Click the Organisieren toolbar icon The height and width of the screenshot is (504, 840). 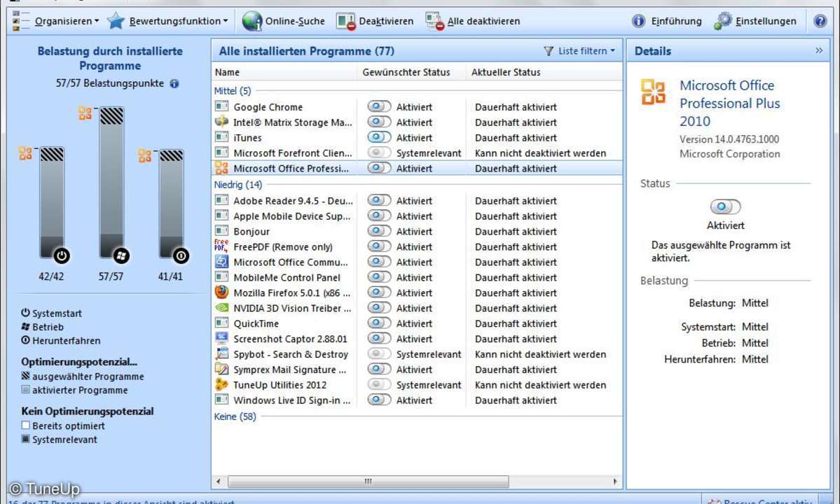pos(20,21)
